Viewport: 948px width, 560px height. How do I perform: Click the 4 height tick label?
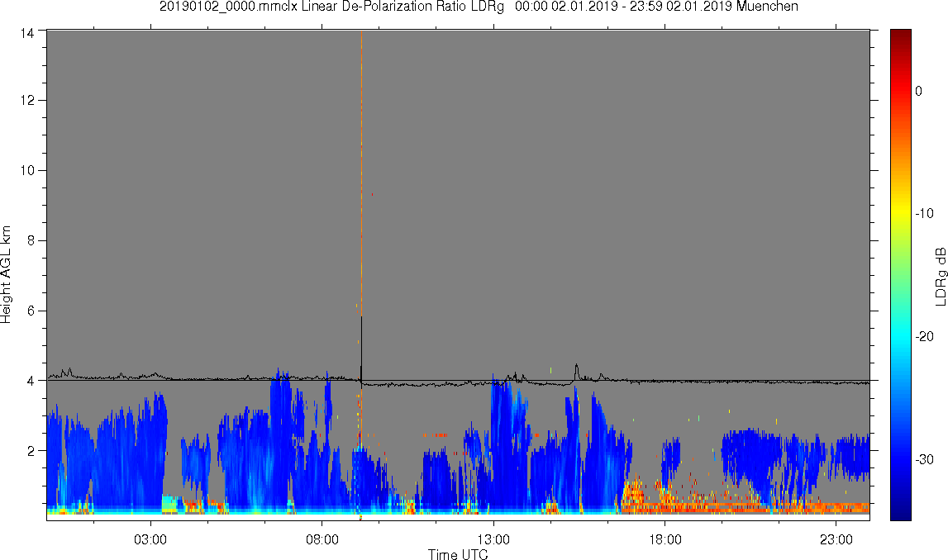(31, 381)
